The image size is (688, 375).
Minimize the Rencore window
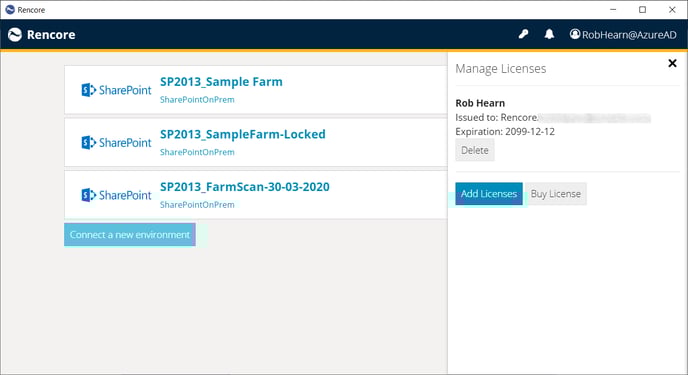613,10
